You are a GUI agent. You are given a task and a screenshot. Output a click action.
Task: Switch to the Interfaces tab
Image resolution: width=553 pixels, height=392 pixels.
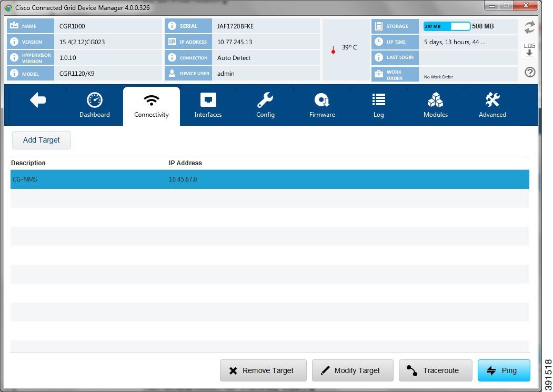click(x=208, y=105)
